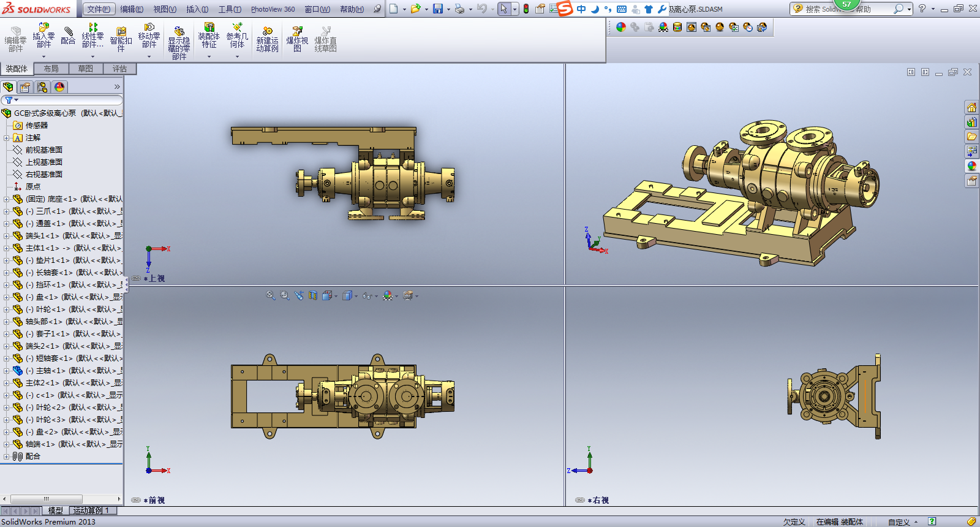The image size is (980, 527).
Task: Open the ConfigurationManager tab icon
Action: point(42,87)
